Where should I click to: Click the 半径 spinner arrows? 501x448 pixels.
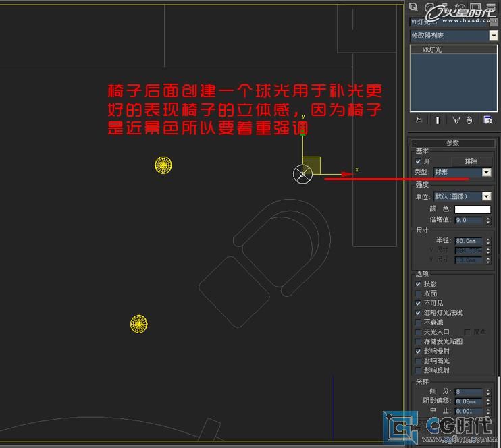point(488,241)
